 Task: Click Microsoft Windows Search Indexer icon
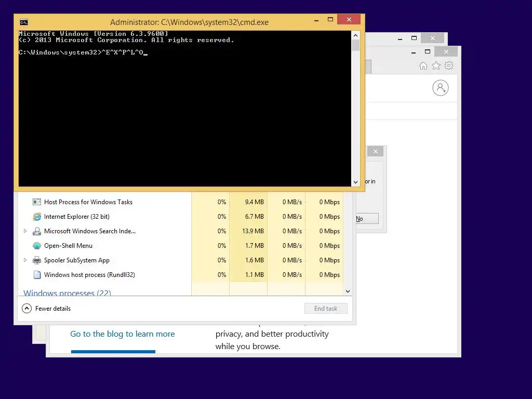[37, 231]
